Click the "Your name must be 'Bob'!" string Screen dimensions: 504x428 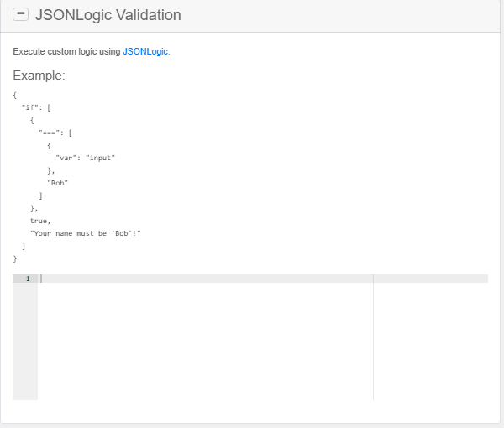(85, 233)
